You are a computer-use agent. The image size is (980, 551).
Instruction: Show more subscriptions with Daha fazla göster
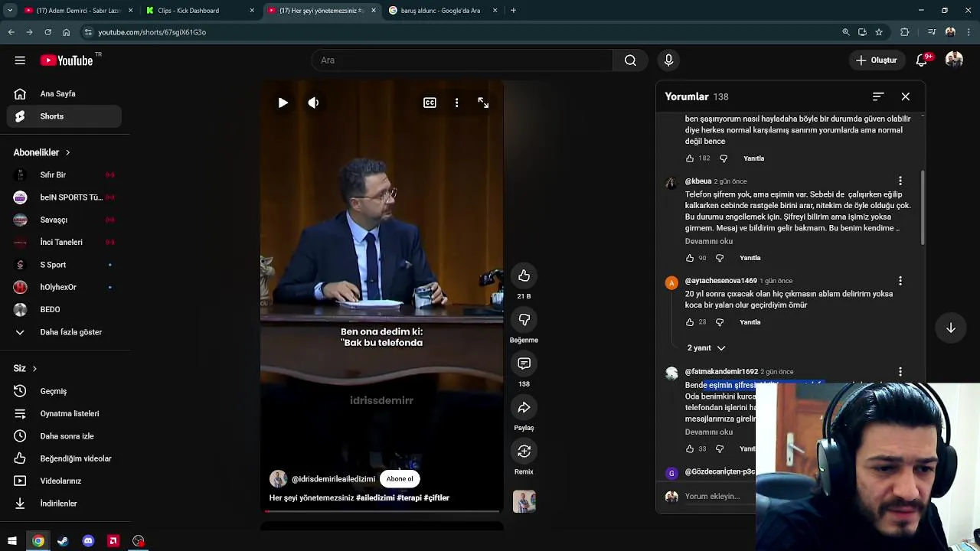(64, 332)
